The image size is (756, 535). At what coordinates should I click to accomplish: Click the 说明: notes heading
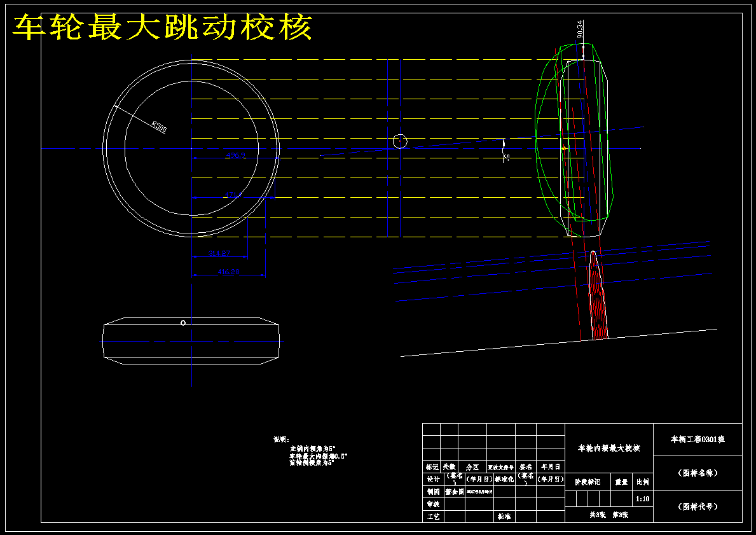coord(281,440)
